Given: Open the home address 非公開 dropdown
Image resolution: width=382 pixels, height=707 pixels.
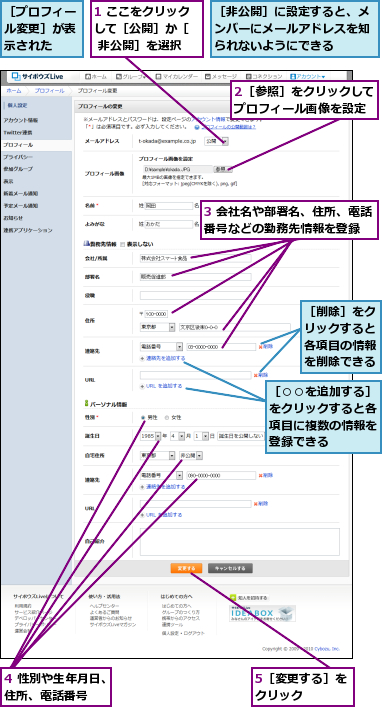Looking at the screenshot, I should pos(191,455).
